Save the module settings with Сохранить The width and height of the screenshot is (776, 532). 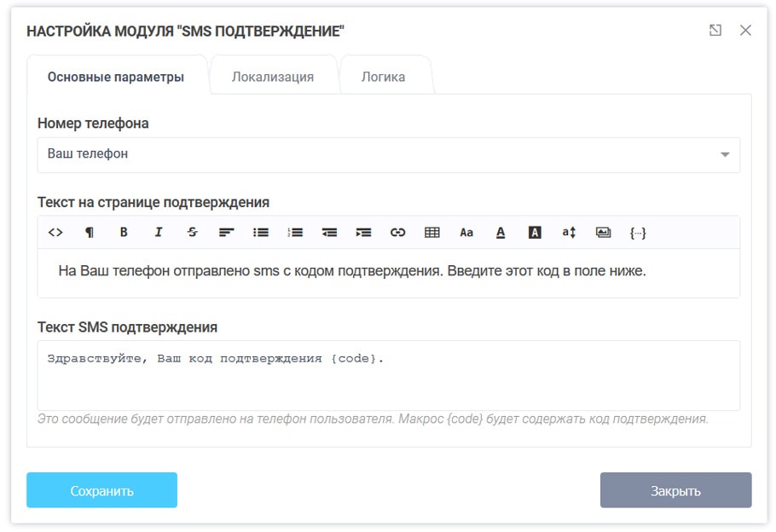[x=101, y=490]
